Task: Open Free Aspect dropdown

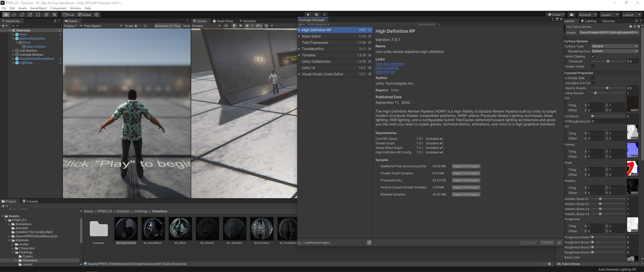Action: (x=103, y=26)
